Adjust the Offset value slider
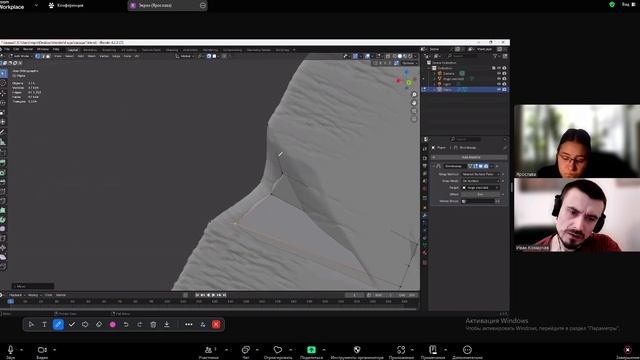Screen dimensions: 640x360 480,194
